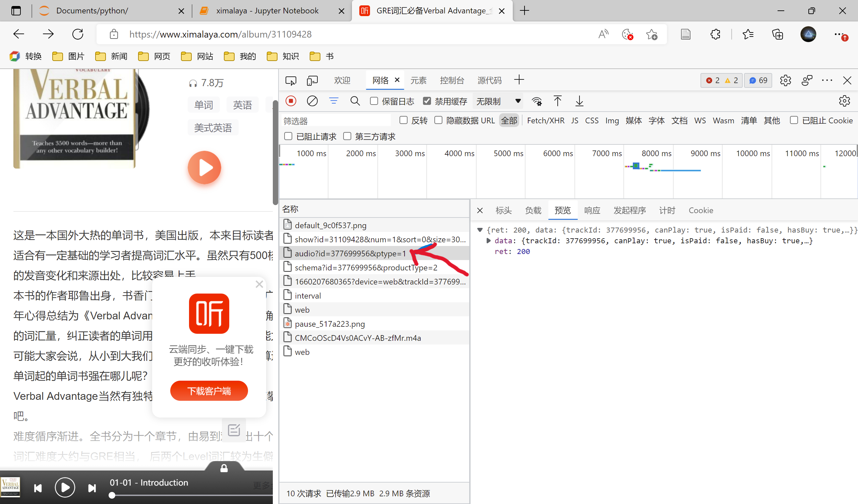Close the download client popup
This screenshot has height=504, width=858.
[259, 285]
